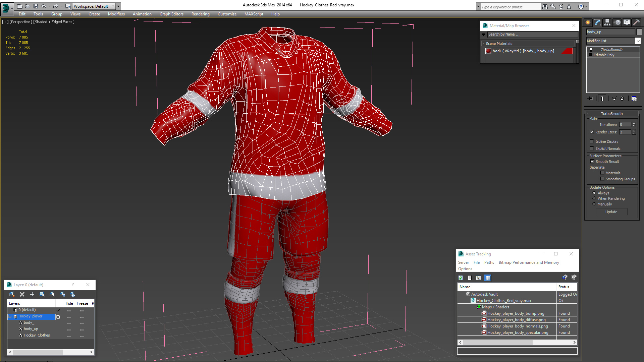
Task: Open Paths menu in Asset Tracking
Action: (x=489, y=262)
